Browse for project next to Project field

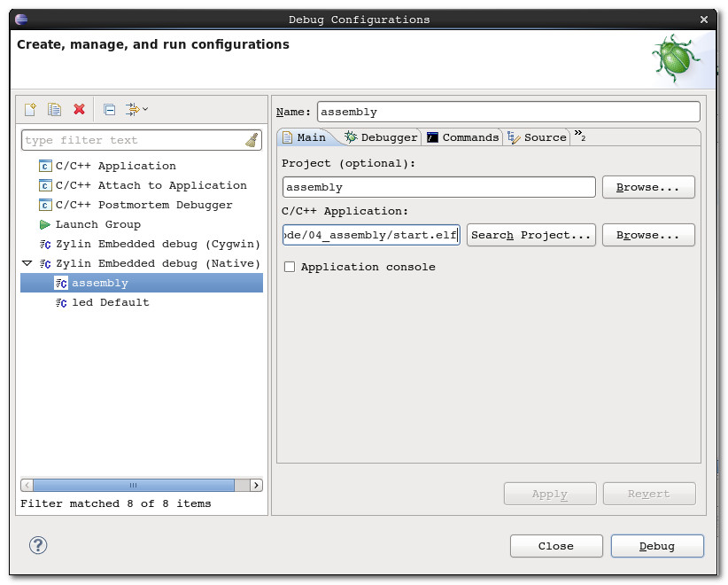(x=648, y=187)
